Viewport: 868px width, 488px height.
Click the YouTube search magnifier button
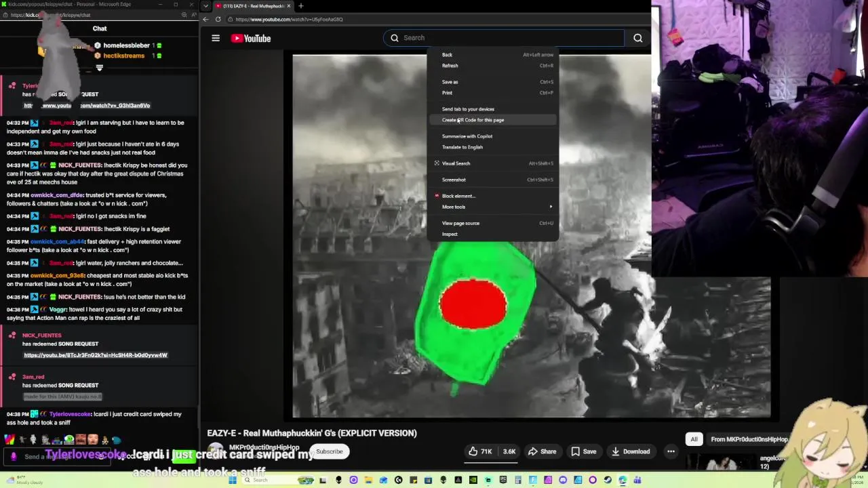pos(637,38)
